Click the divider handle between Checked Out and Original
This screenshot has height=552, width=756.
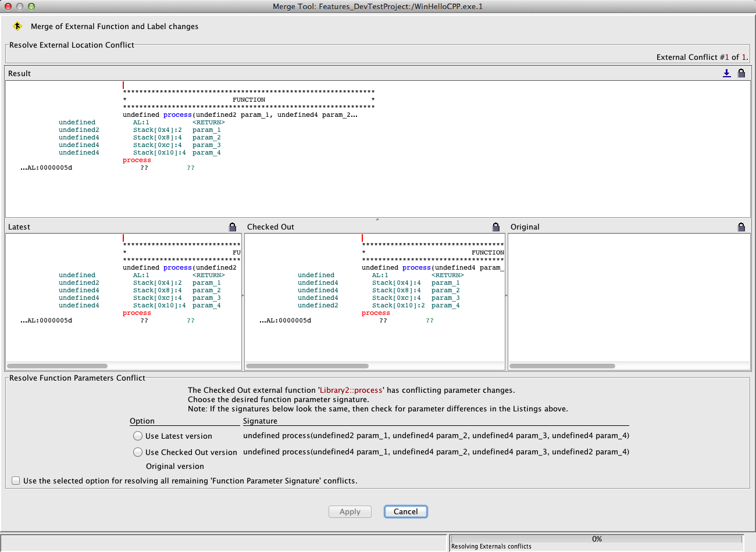pyautogui.click(x=507, y=296)
